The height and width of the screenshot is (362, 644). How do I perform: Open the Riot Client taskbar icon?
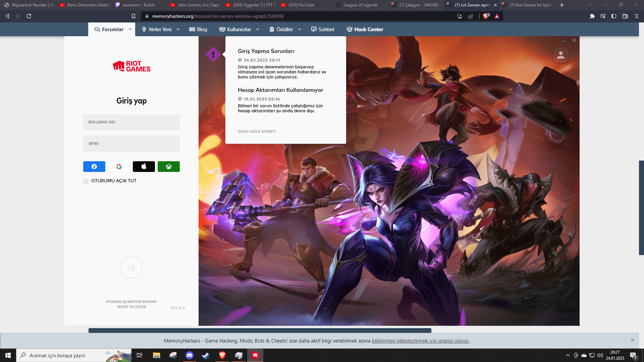(255, 355)
